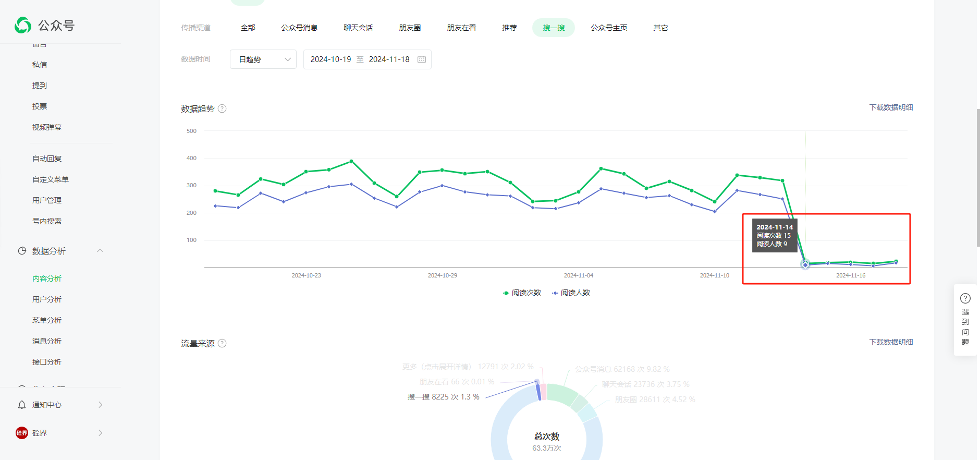The height and width of the screenshot is (460, 980).
Task: Expand the 通知中心 arrow
Action: point(100,405)
